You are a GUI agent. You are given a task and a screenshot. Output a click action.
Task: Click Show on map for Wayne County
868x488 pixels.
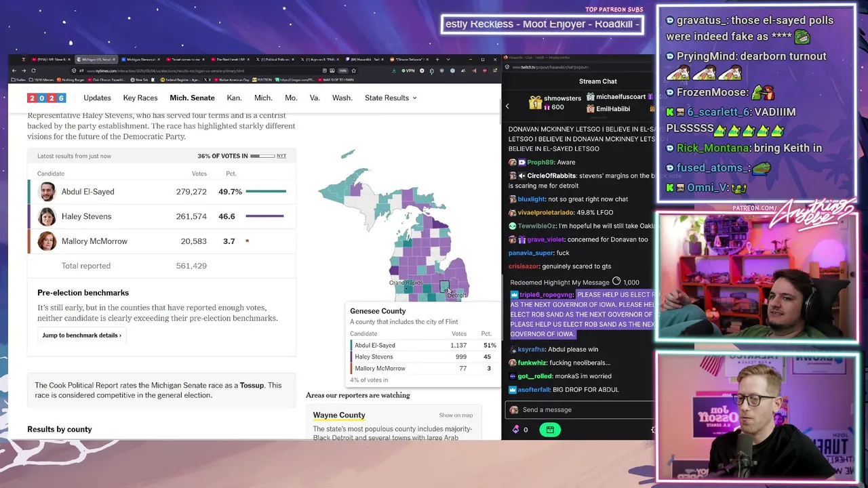(456, 415)
